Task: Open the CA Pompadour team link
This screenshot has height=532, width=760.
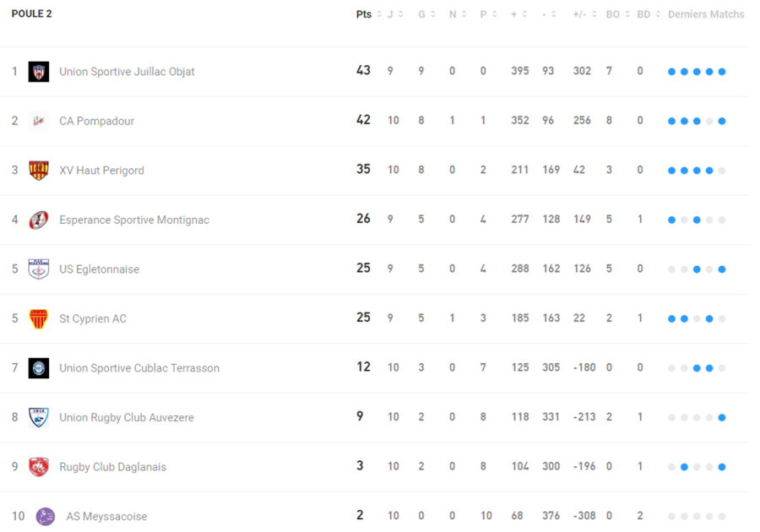Action: coord(96,121)
